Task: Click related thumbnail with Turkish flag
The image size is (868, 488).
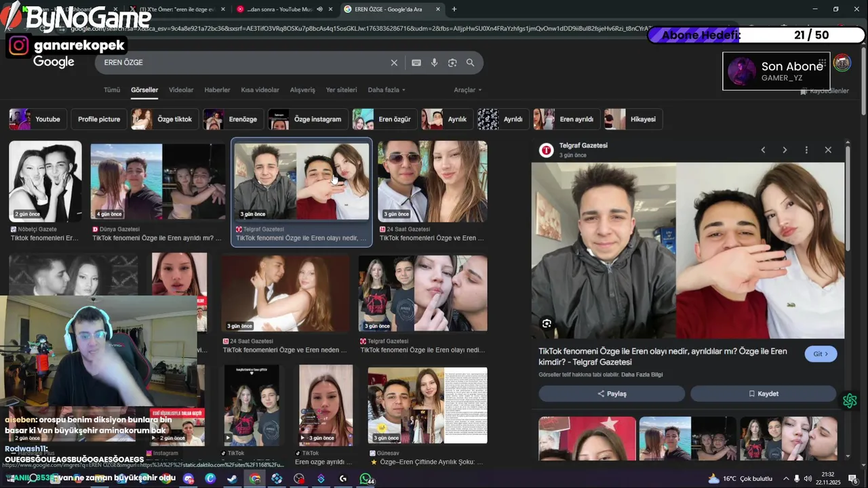Action: coord(587,439)
